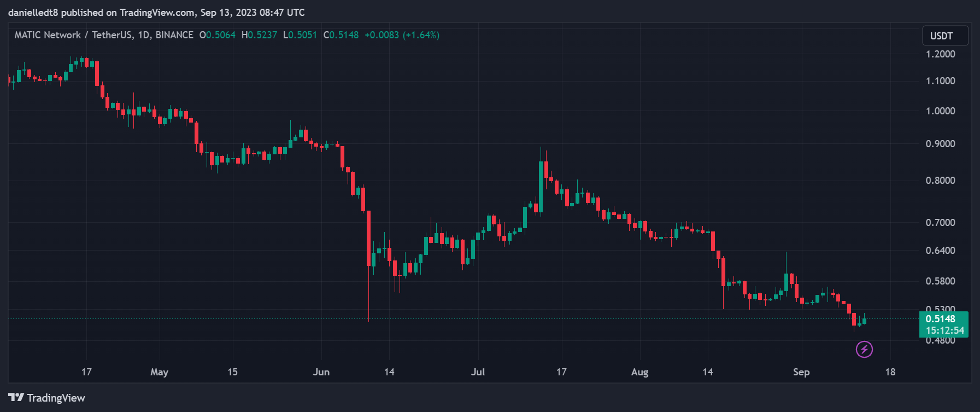Click the purple lightning bolt icon
The width and height of the screenshot is (980, 412).
coord(864,349)
